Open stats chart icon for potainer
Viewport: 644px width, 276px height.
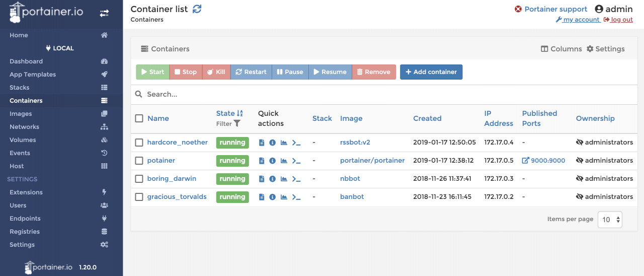click(x=284, y=161)
